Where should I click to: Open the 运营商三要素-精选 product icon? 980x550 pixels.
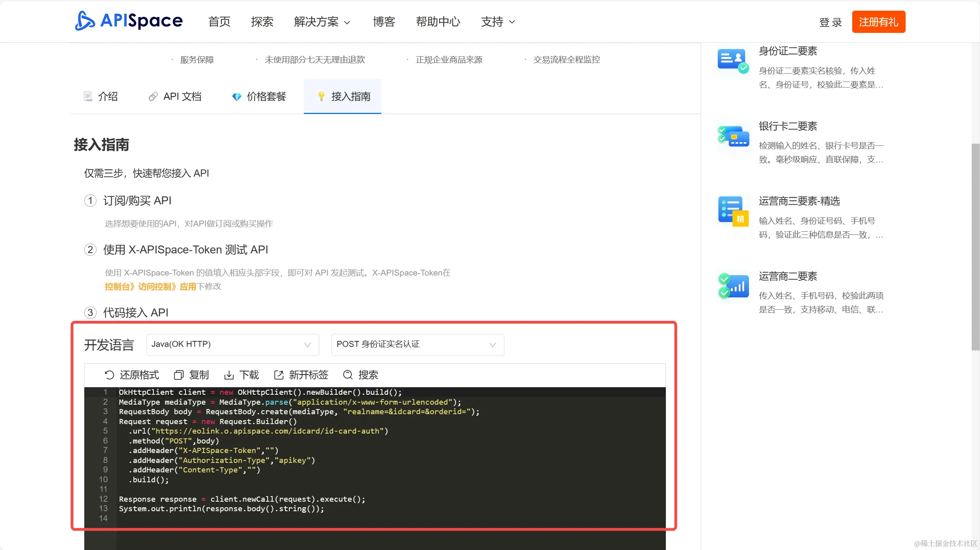tap(733, 211)
